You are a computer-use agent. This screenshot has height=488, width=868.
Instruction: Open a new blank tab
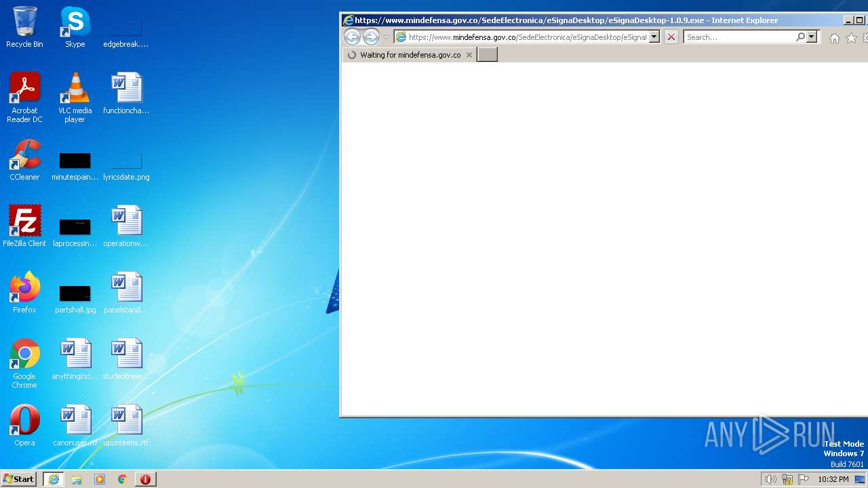point(487,55)
